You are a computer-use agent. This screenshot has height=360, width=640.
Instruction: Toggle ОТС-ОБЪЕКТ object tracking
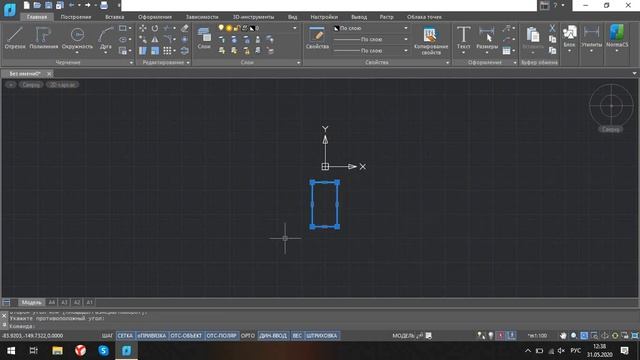pyautogui.click(x=186, y=336)
